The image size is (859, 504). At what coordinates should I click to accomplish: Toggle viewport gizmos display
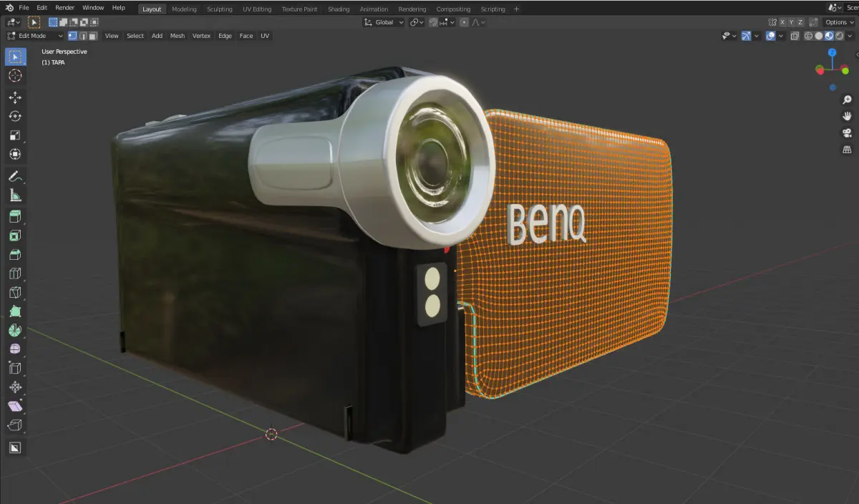tap(746, 36)
